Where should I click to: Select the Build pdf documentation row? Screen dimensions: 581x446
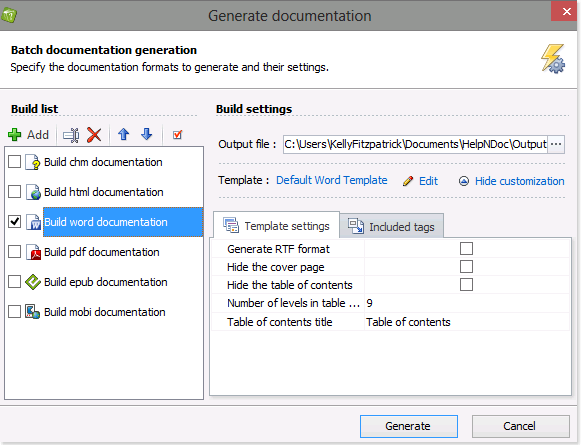[103, 252]
